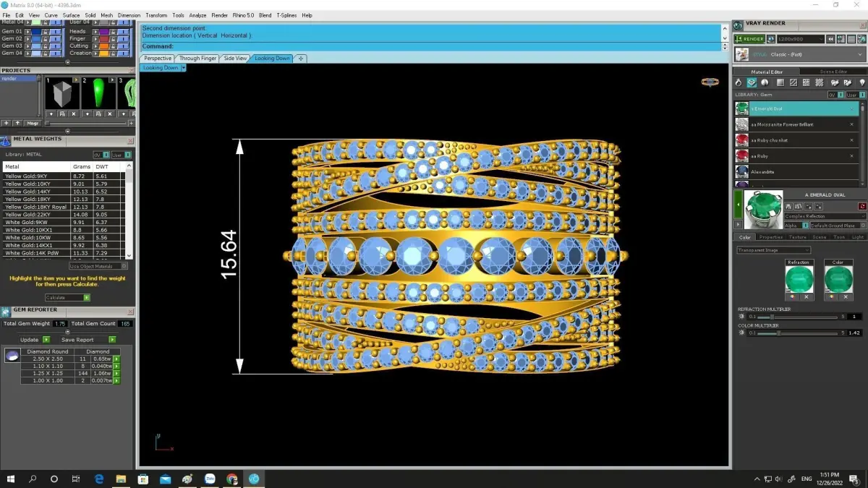Click the diamond gem icon in Gem Reporter
The height and width of the screenshot is (488, 868).
[x=12, y=355]
